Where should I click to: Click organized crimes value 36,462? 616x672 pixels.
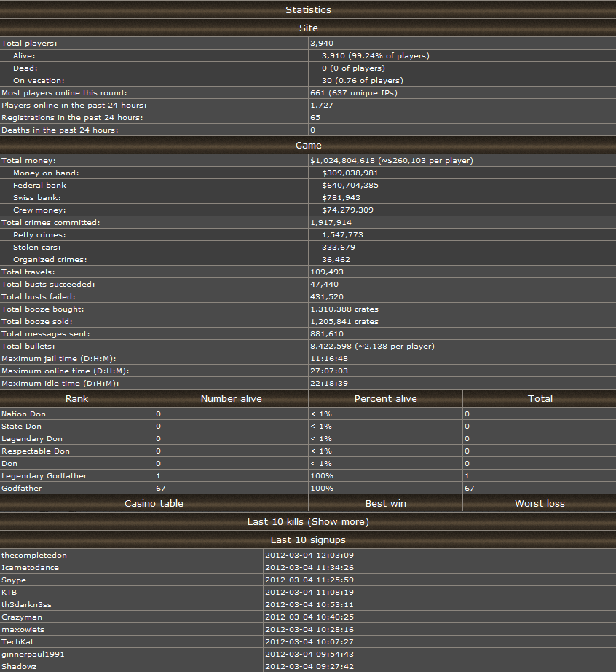336,260
